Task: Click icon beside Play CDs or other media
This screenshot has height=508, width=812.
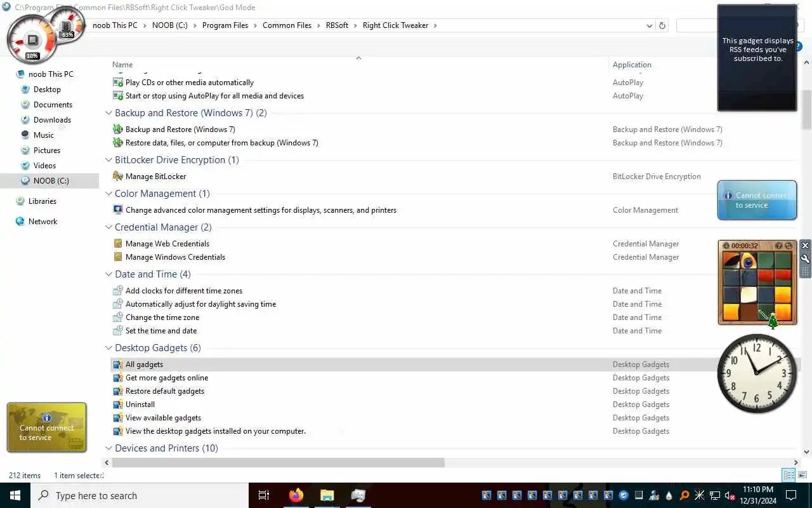Action: [x=118, y=83]
